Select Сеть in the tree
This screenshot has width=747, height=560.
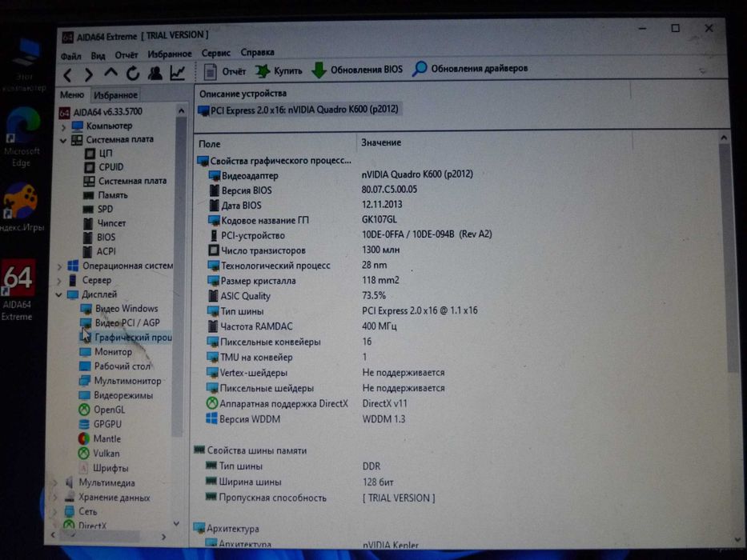tap(81, 512)
